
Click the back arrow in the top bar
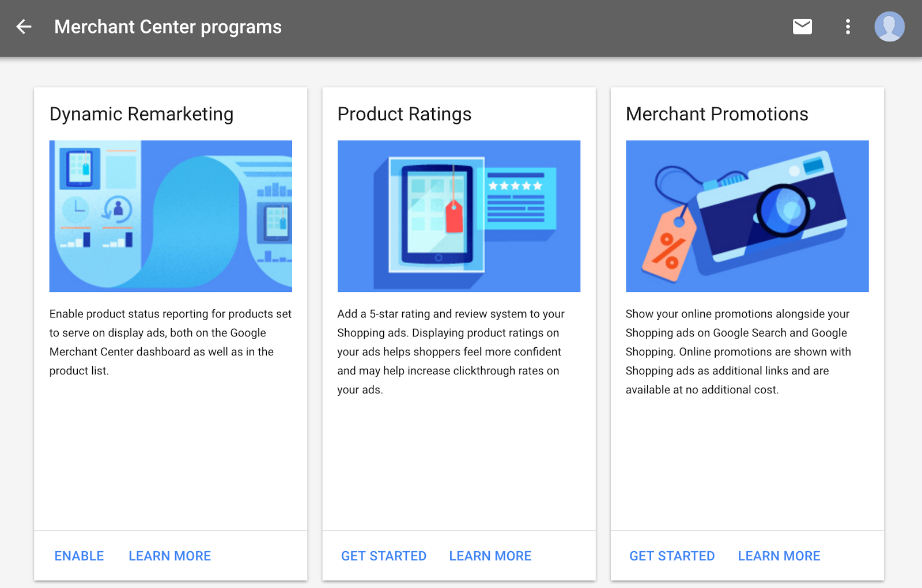pos(24,26)
